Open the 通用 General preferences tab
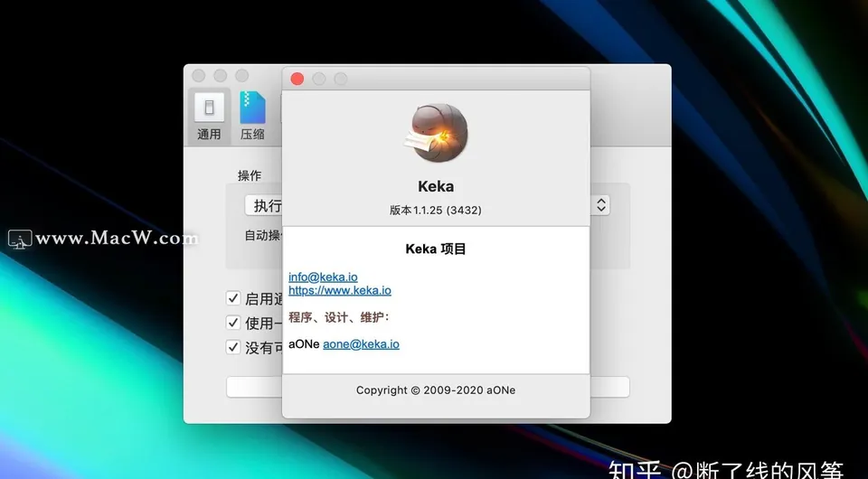Screen dimensions: 868x479 [209, 117]
